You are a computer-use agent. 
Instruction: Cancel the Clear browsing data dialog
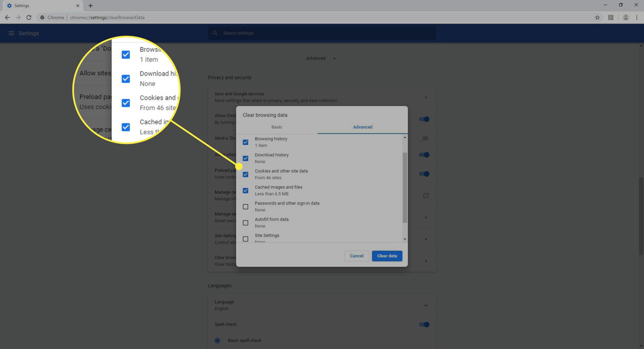(357, 256)
